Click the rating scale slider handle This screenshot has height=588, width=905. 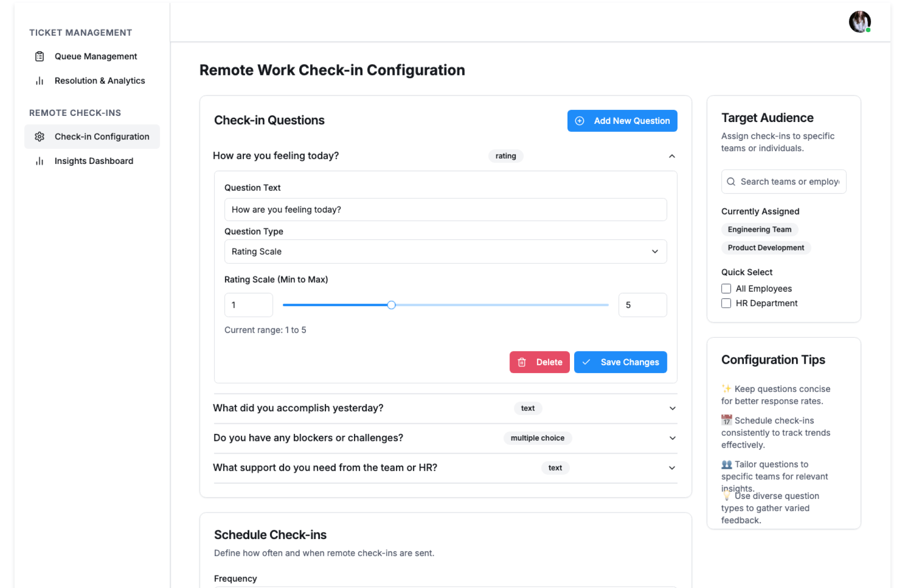point(391,305)
